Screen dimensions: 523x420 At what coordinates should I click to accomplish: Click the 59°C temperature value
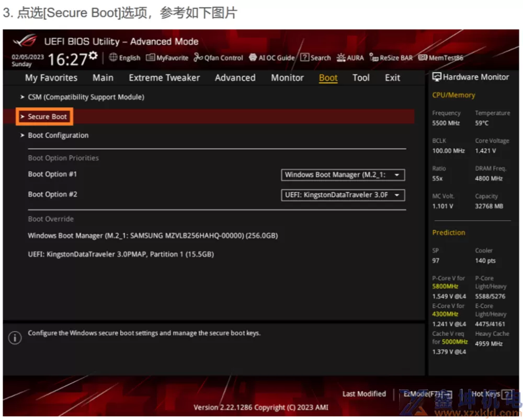point(482,123)
